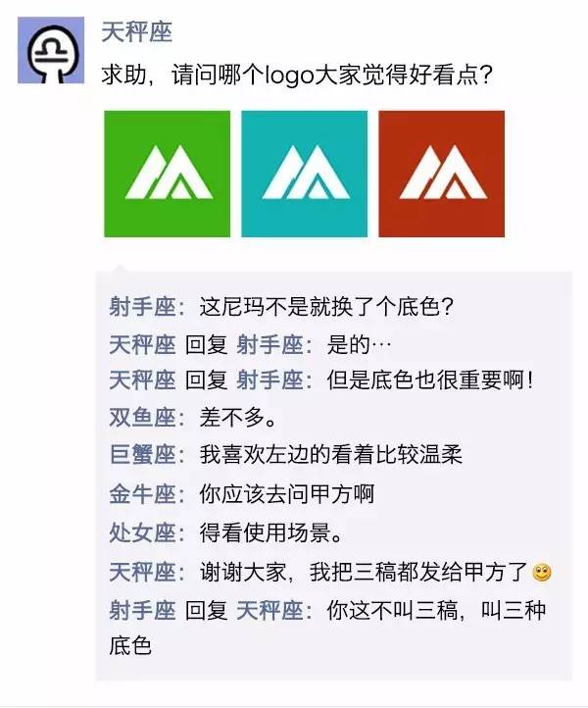This screenshot has height=708, width=588.
Task: Open 金牛座 commenter profile
Action: pos(142,494)
